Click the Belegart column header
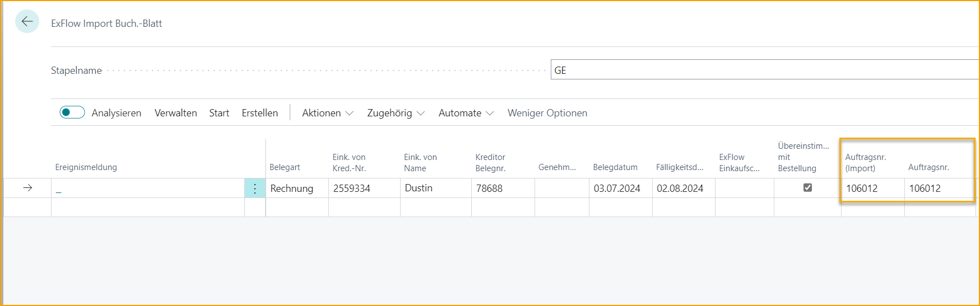Viewport: 980px width, 306px height. pyautogui.click(x=285, y=167)
